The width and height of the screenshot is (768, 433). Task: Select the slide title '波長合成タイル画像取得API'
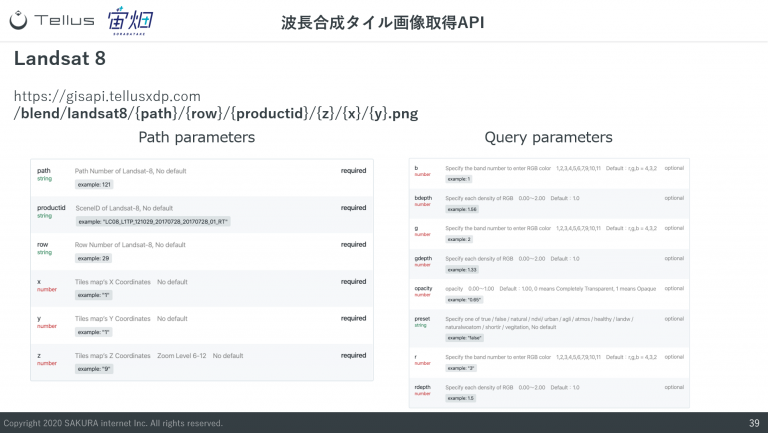tap(383, 23)
